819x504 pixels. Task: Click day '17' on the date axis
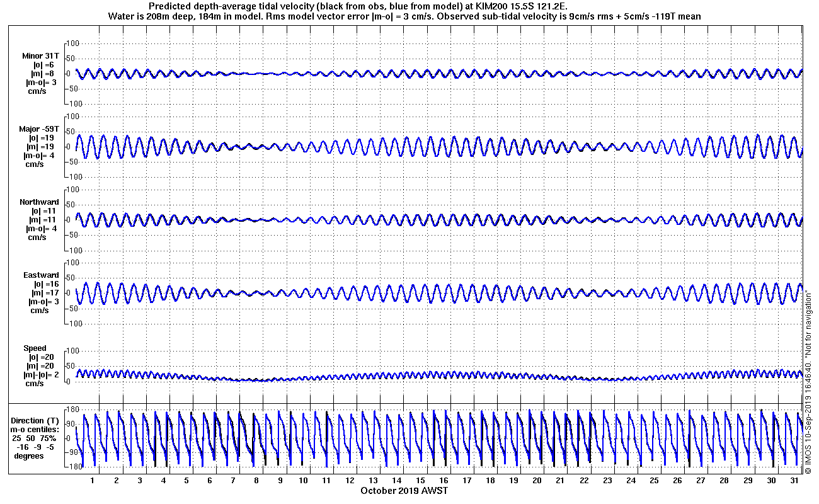467,480
